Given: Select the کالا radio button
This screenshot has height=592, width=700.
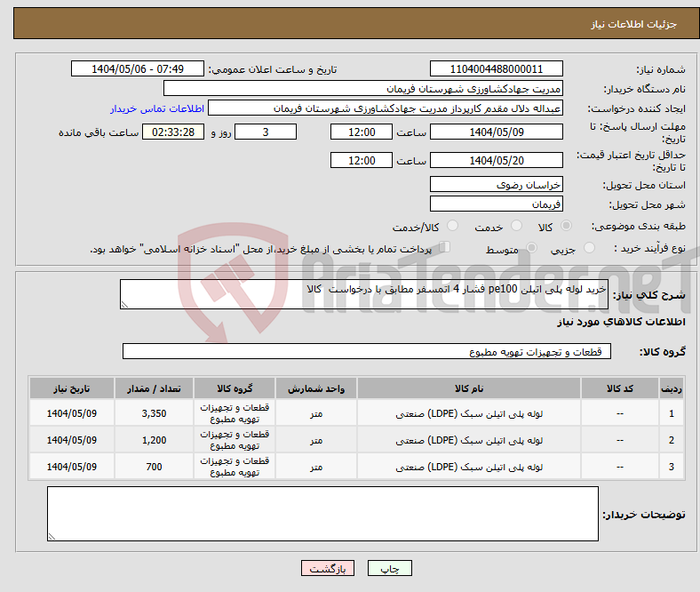Looking at the screenshot, I should pyautogui.click(x=567, y=228).
